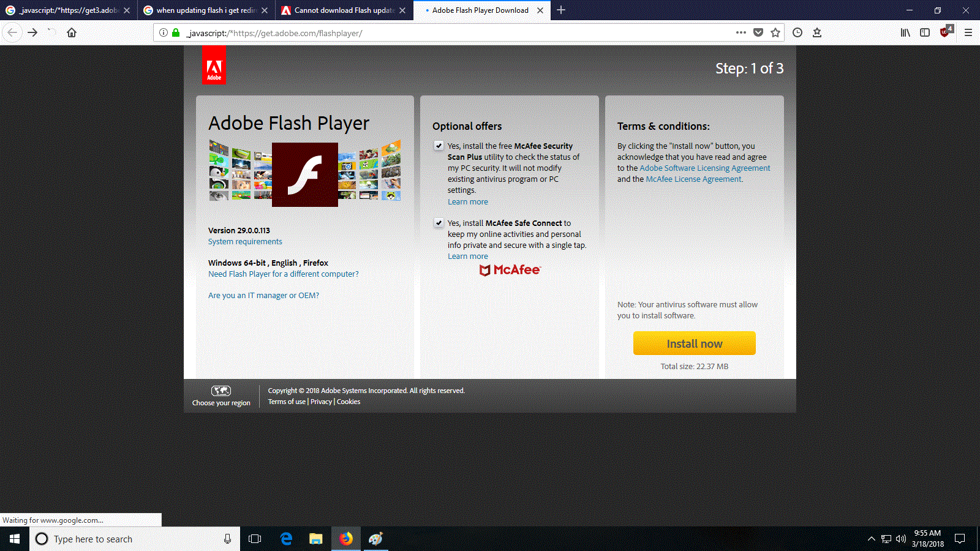Image resolution: width=980 pixels, height=551 pixels.
Task: Switch to 'when updating flash i get redir' tab
Action: tap(205, 10)
